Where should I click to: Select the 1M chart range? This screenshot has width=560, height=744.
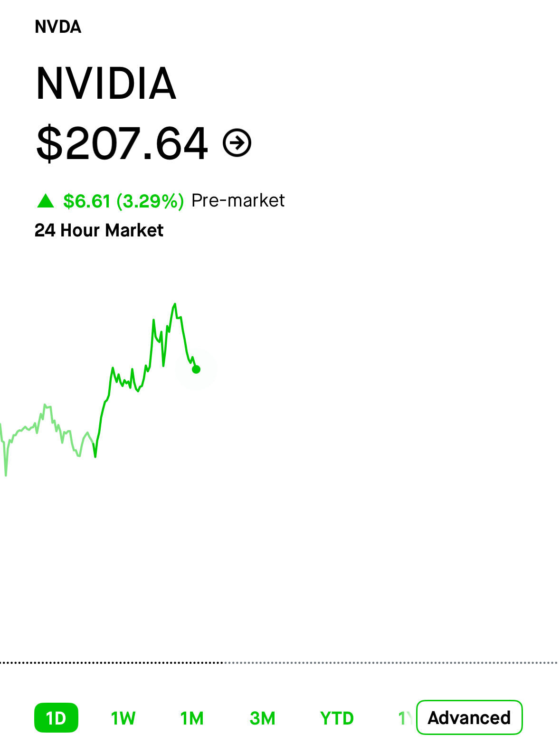191,718
